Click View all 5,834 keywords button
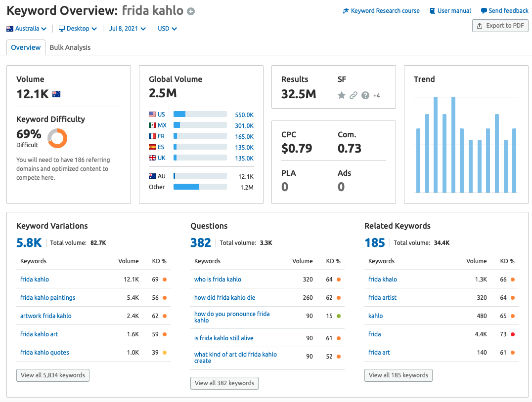Viewport: 532px width, 402px height. tap(53, 375)
